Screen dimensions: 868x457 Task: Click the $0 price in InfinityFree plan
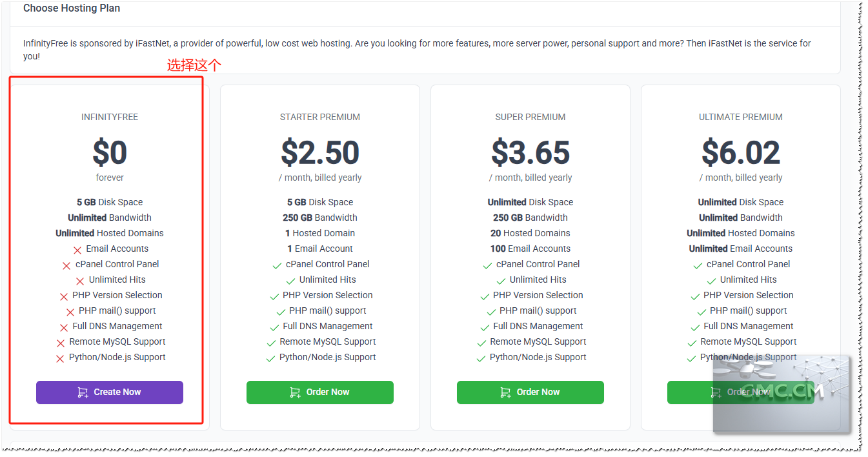(x=110, y=152)
